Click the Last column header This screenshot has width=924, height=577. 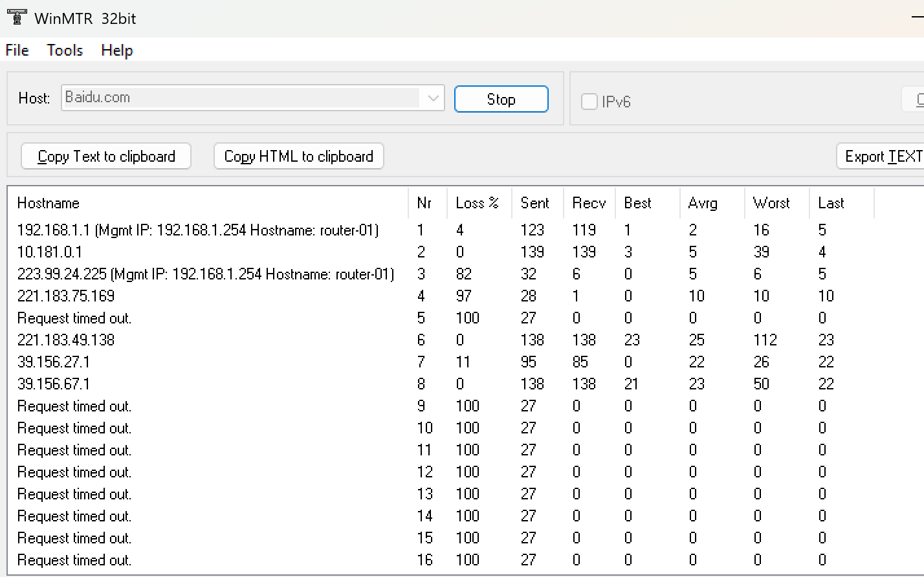point(842,203)
